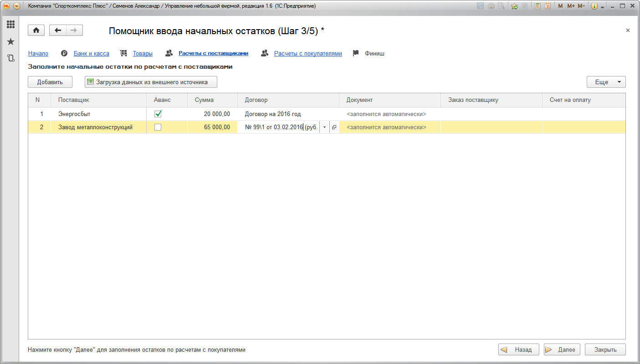Image resolution: width=640 pixels, height=364 pixels.
Task: Click Загрузка данных из внешнего источника
Action: (151, 82)
